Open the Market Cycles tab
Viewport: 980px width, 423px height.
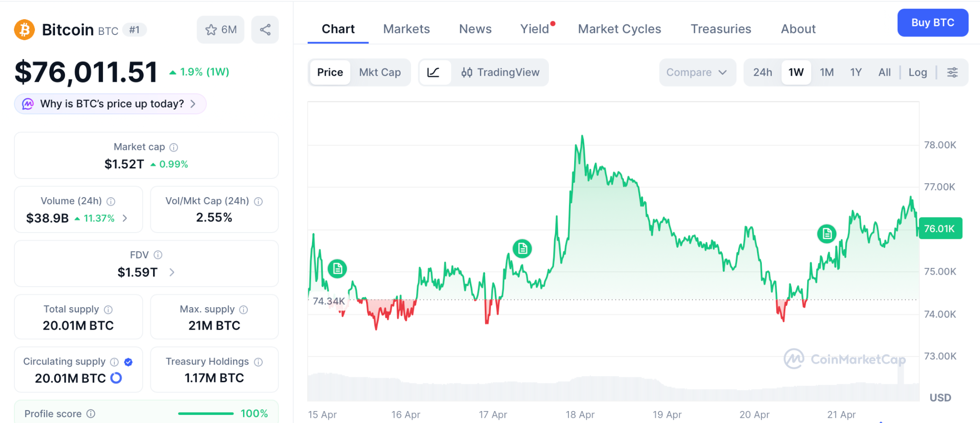[619, 29]
